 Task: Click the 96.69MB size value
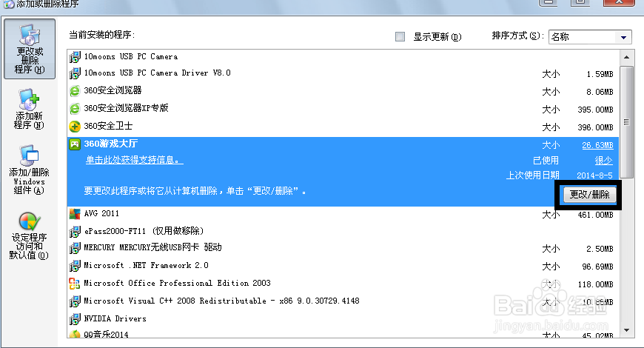[x=597, y=267]
